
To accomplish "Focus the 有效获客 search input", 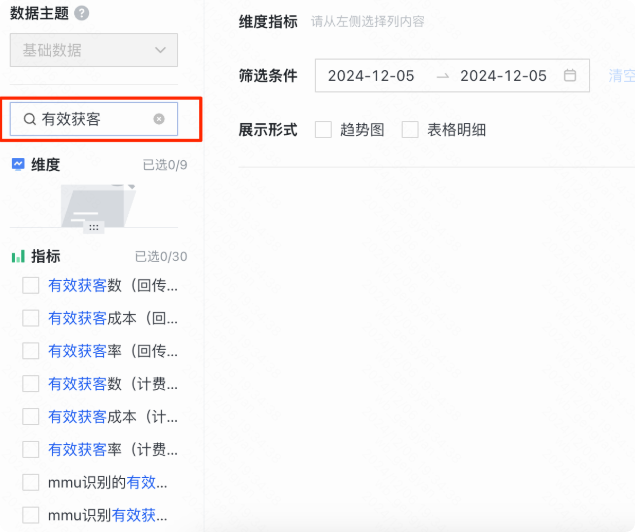I will pos(94,119).
